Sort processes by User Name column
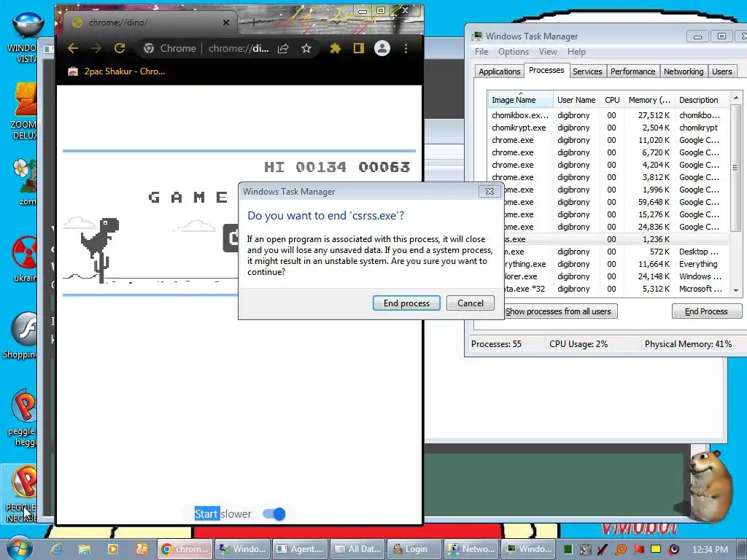The width and height of the screenshot is (747, 560). click(576, 100)
